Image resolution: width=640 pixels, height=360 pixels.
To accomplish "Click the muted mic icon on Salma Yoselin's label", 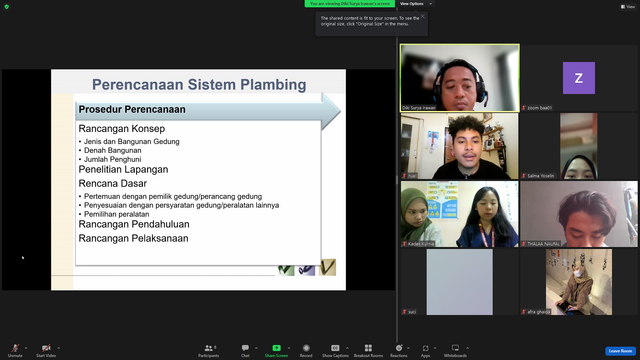I will 524,176.
